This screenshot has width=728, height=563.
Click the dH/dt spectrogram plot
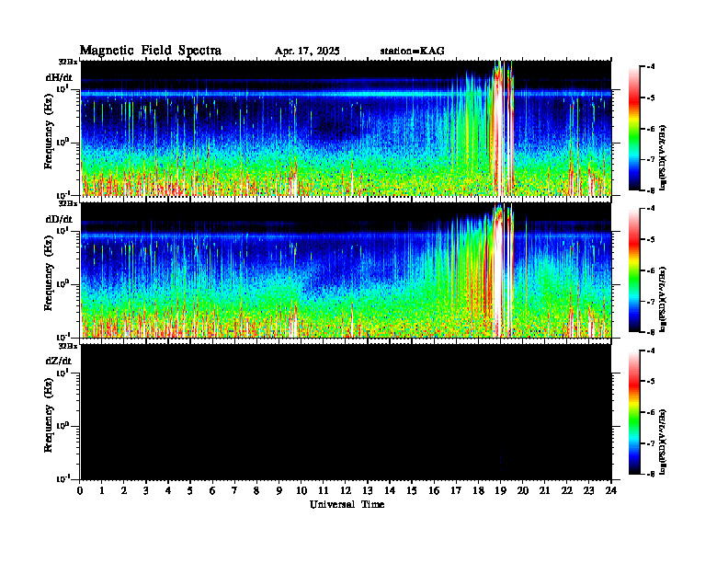point(346,128)
